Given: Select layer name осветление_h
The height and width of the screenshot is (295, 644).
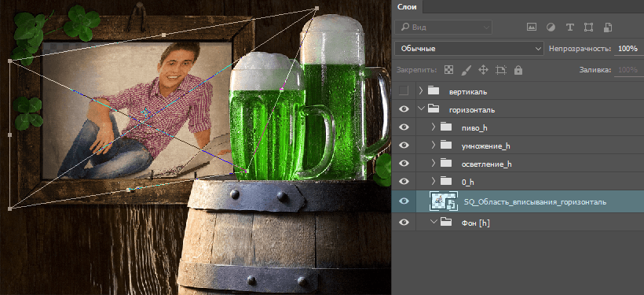Looking at the screenshot, I should pyautogui.click(x=487, y=164).
